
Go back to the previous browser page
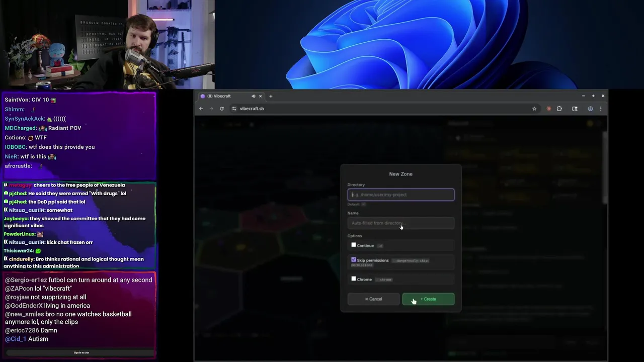[201, 109]
